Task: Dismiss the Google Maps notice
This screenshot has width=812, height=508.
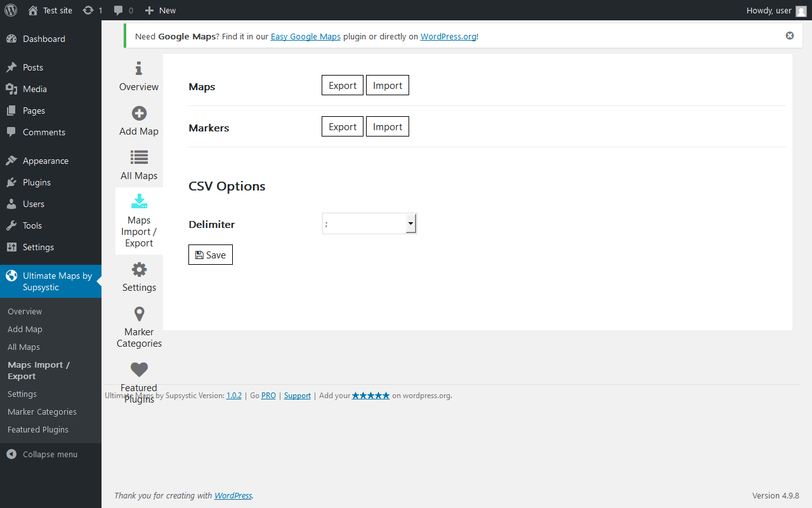Action: [x=790, y=36]
